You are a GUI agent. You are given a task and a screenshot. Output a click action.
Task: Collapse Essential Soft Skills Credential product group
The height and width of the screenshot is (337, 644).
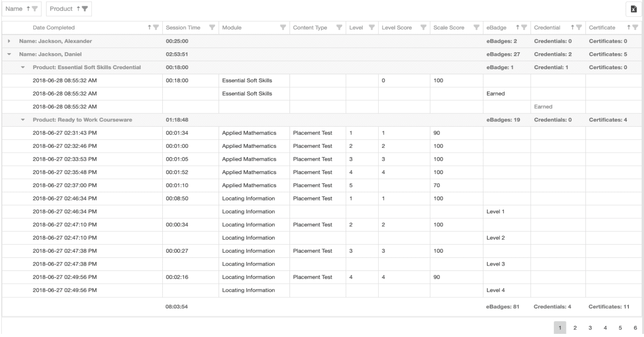[x=23, y=67]
